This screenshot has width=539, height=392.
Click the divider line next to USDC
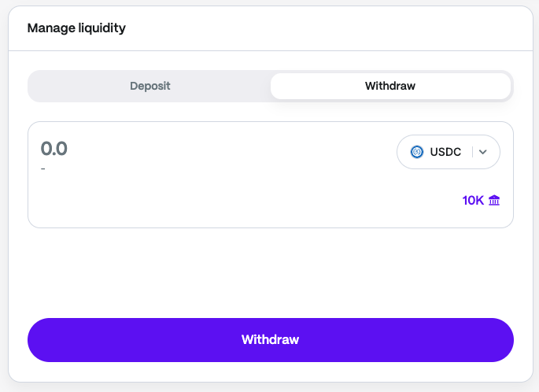pyautogui.click(x=472, y=152)
